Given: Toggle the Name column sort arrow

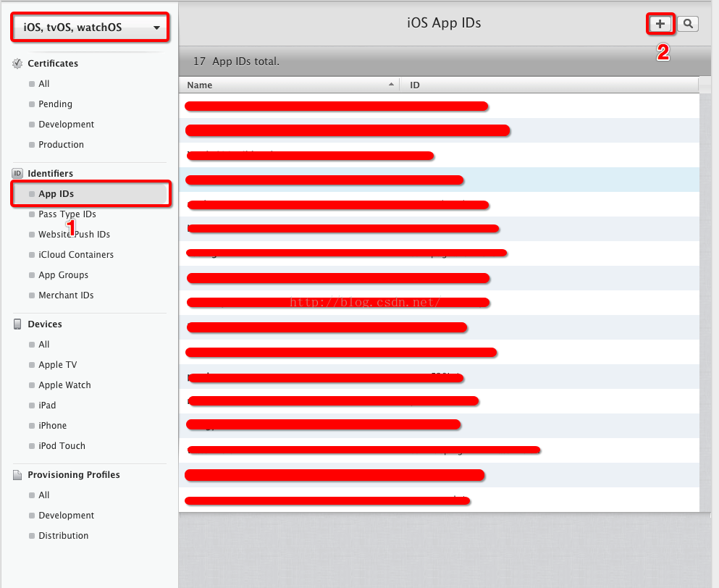Looking at the screenshot, I should click(391, 85).
